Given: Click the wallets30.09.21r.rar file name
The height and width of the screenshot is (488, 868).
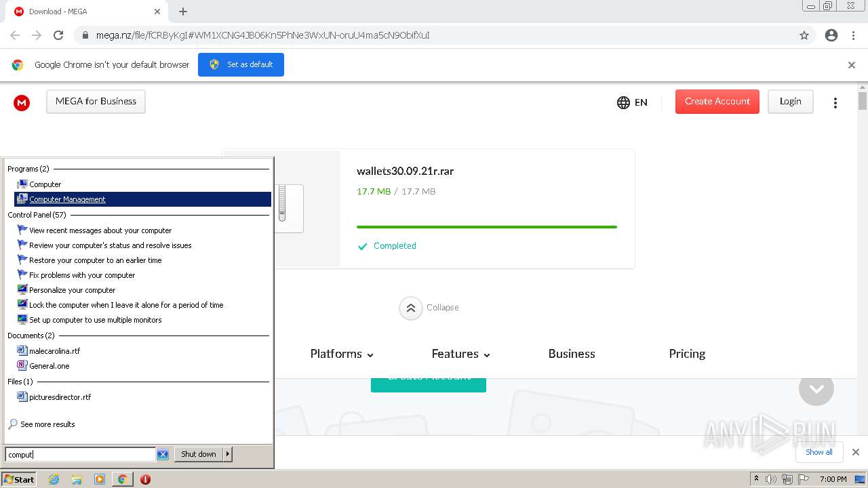Looking at the screenshot, I should coord(405,171).
